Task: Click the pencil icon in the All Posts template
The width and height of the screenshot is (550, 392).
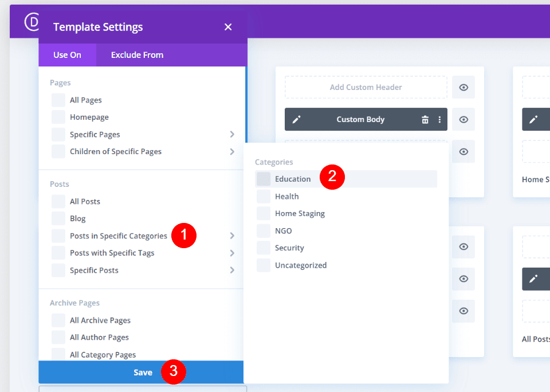Action: pos(535,279)
